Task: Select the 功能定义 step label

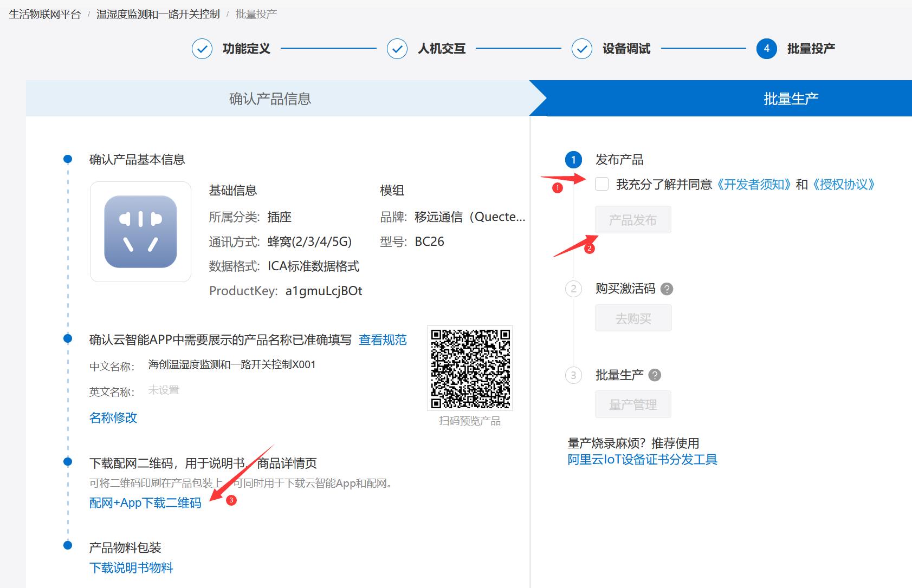Action: [x=247, y=49]
